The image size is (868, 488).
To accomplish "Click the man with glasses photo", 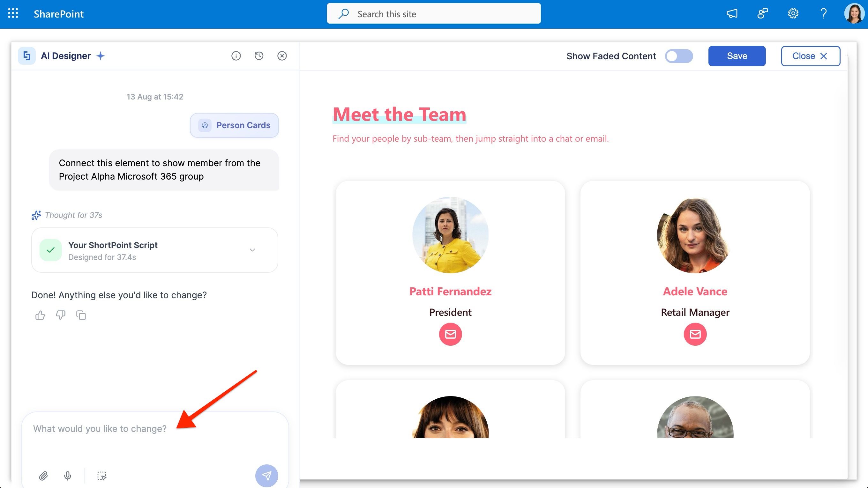I will coord(695,417).
